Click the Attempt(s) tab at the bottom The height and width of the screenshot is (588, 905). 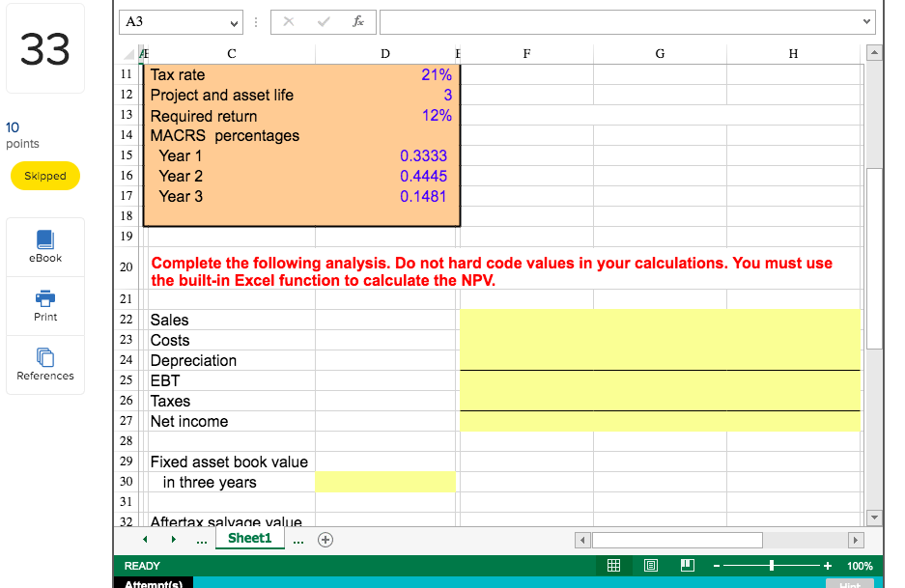156,583
